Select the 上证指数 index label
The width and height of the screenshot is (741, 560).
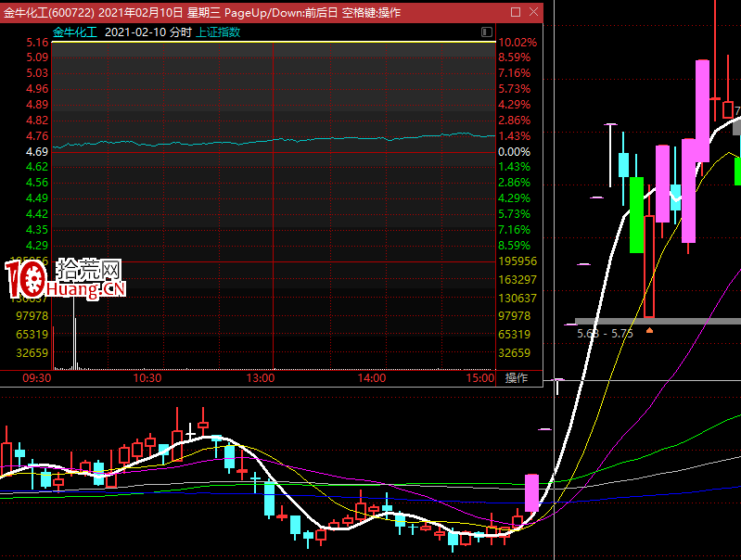coord(218,32)
